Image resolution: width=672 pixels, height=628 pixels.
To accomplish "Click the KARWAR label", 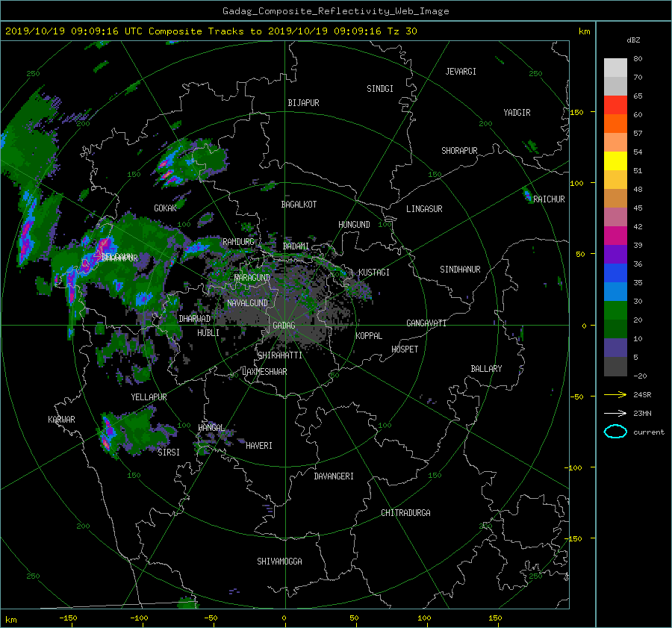I will pos(61,420).
